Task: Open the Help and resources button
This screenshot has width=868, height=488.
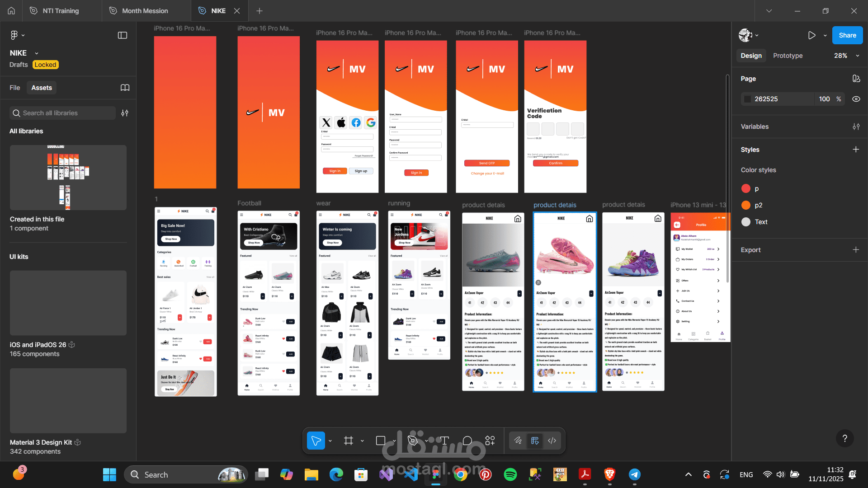Action: click(844, 438)
